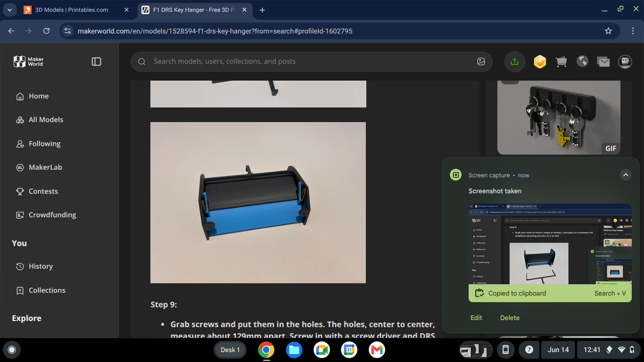644x362 pixels.
Task: Click the Copied to clipboard banner
Action: tap(550, 293)
